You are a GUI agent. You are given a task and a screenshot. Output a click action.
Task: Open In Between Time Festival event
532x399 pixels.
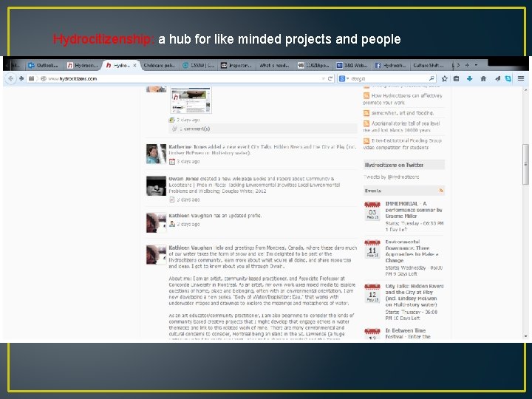point(408,333)
